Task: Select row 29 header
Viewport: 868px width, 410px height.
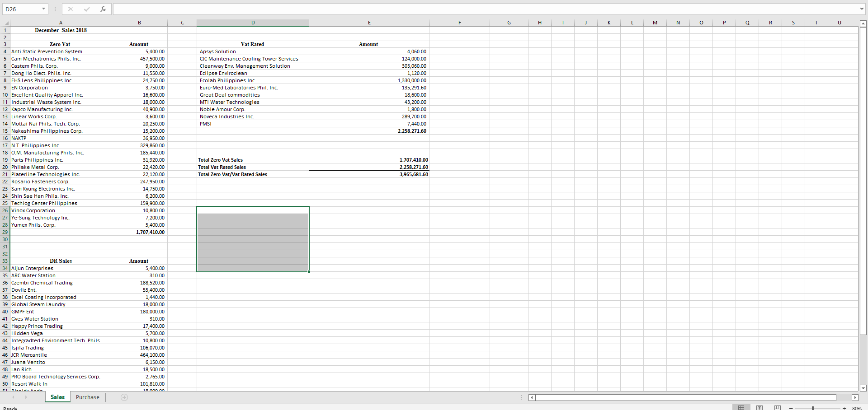Action: 5,232
